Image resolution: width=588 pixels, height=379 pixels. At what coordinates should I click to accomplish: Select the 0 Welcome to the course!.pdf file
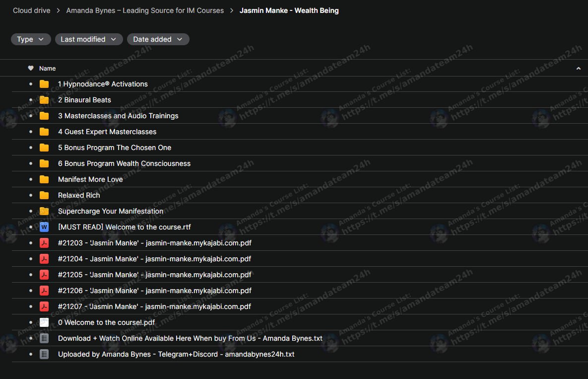106,322
